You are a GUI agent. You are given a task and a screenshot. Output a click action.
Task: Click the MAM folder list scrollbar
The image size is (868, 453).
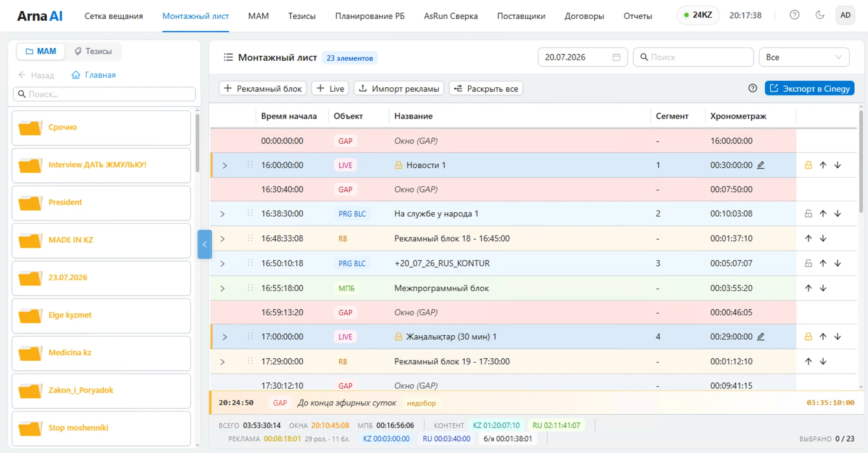pyautogui.click(x=197, y=143)
